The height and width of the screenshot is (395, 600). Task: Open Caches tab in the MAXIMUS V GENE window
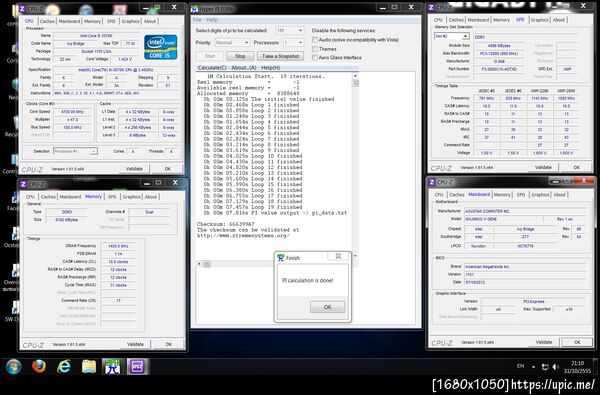[457, 195]
